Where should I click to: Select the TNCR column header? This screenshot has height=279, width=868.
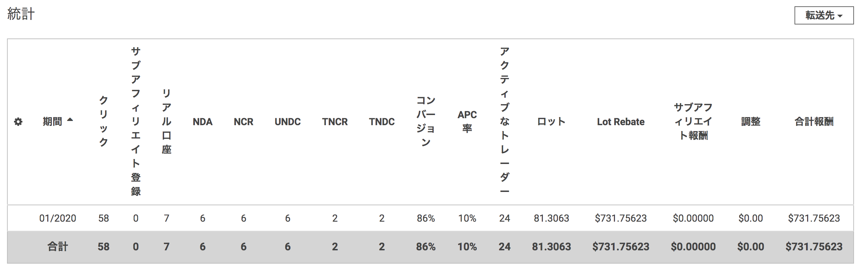[x=335, y=122]
